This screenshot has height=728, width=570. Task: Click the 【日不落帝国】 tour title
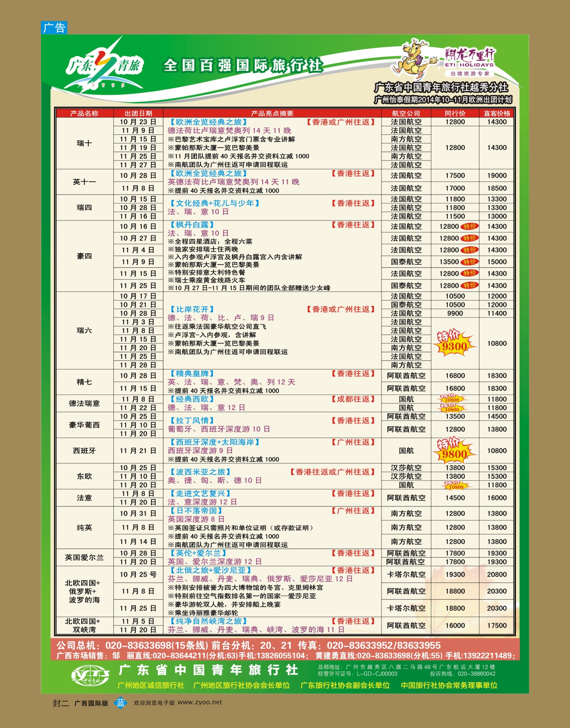coord(196,511)
